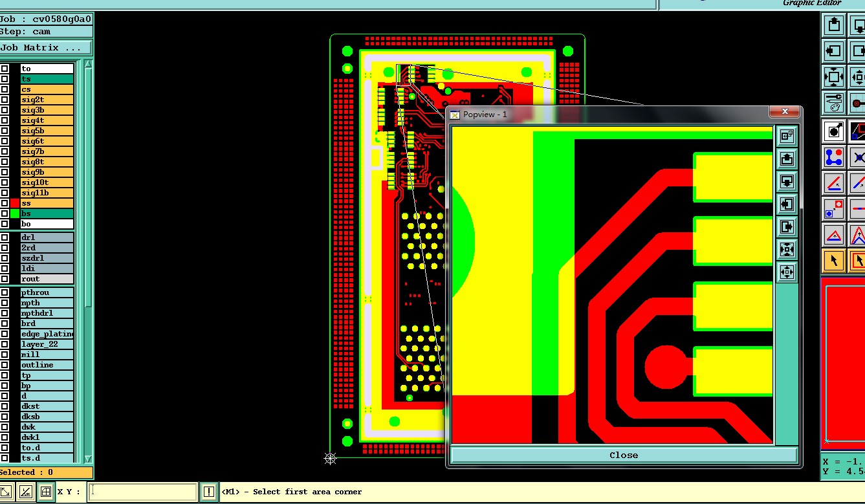Viewport: 865px width, 504px height.
Task: Open the Job Matrix button
Action: tap(45, 48)
